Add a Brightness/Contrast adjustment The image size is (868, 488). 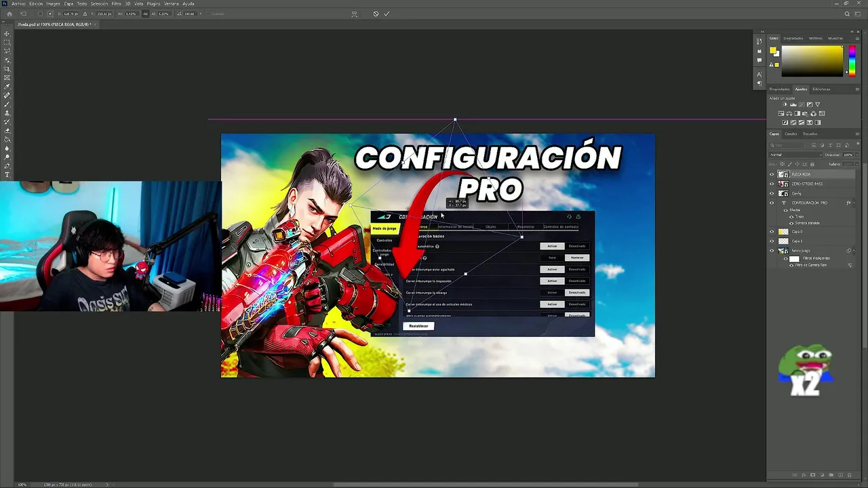785,104
